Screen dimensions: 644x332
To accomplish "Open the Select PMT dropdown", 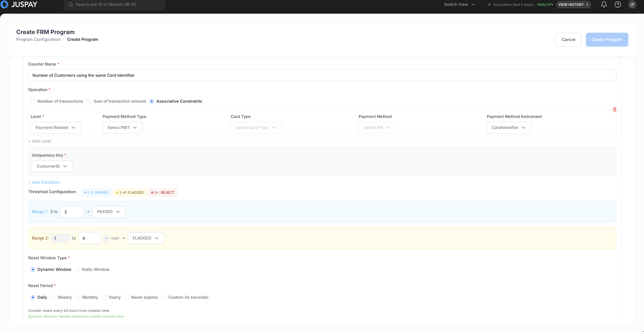I will pos(122,128).
